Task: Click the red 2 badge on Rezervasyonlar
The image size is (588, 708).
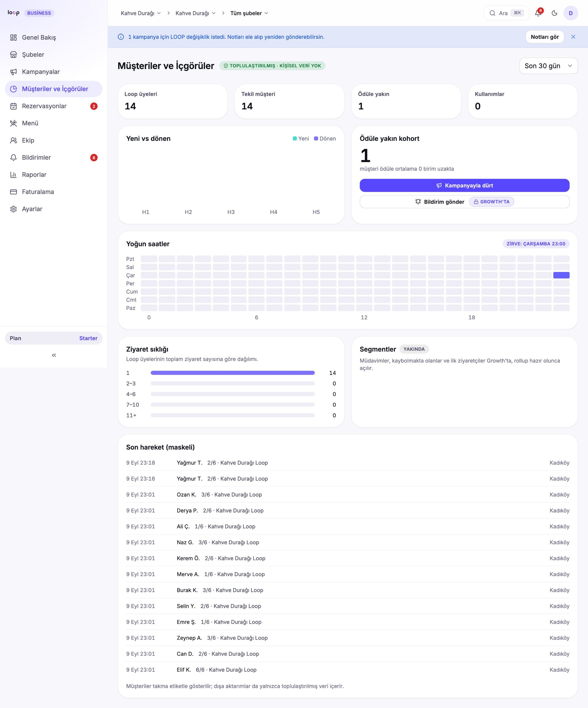Action: [94, 106]
